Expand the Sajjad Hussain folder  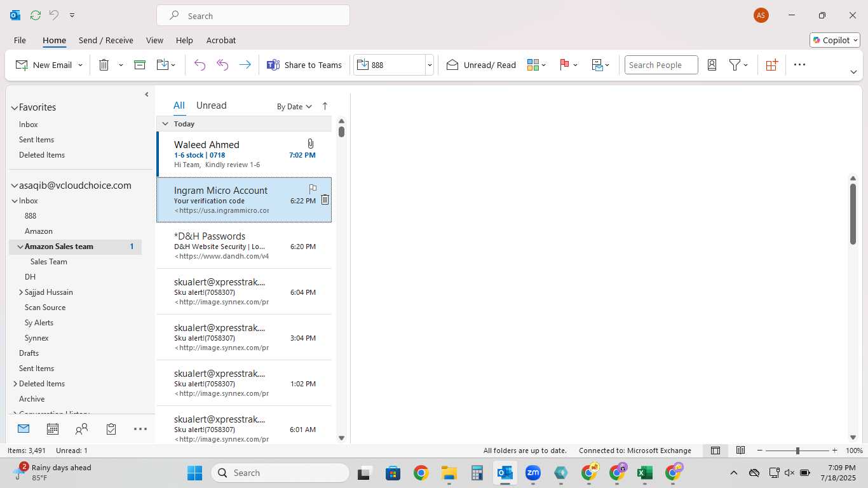21,292
